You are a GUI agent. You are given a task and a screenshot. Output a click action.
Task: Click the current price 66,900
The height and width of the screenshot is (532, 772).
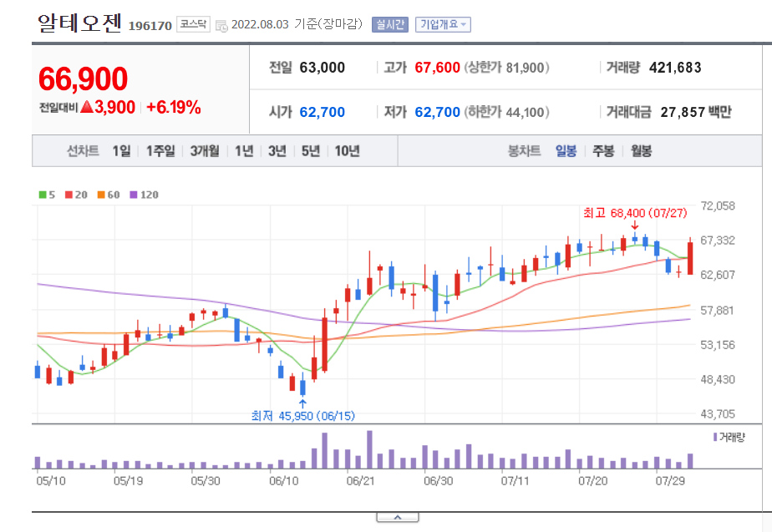[x=84, y=79]
